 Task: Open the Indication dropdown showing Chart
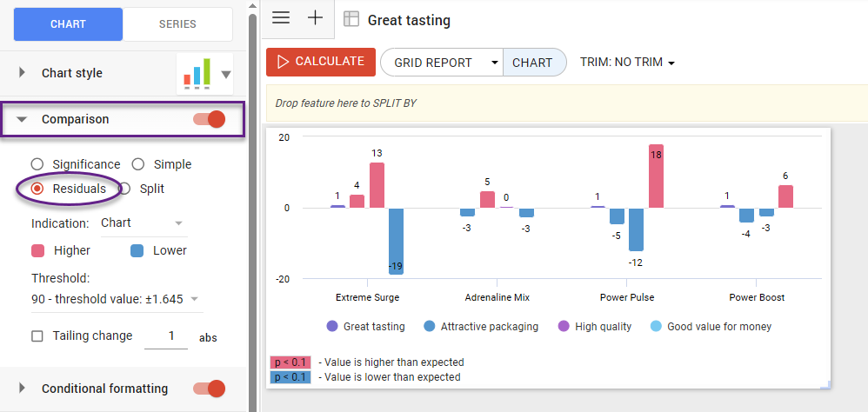click(144, 223)
